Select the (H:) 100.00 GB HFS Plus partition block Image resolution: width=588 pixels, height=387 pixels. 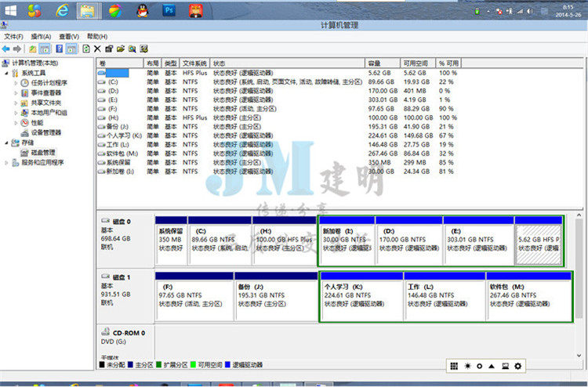[x=285, y=241]
